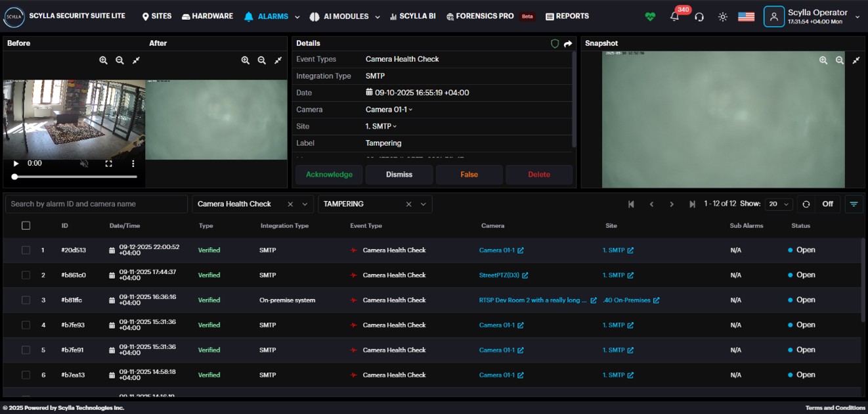Toggle the auto-refresh Off switch
Viewport: 868px width, 414px height.
[x=827, y=204]
